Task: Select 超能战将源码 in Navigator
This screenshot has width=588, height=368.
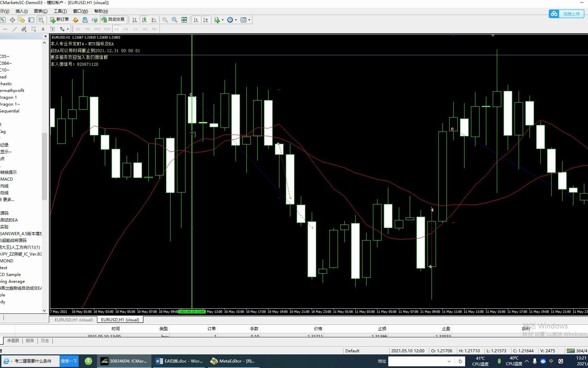Action: 13,240
